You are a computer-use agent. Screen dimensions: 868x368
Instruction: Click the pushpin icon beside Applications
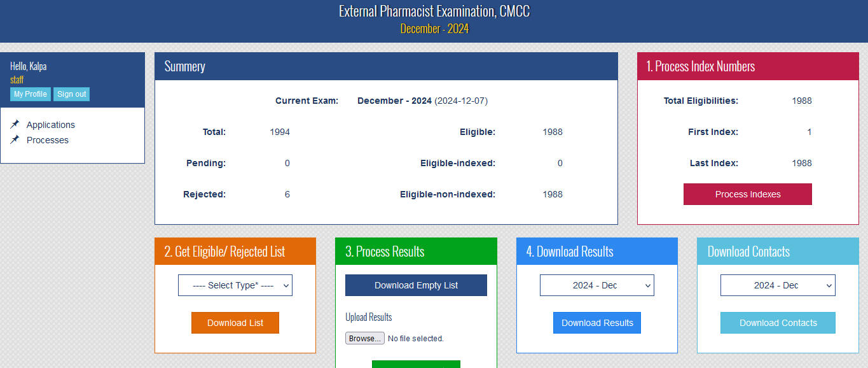click(15, 124)
